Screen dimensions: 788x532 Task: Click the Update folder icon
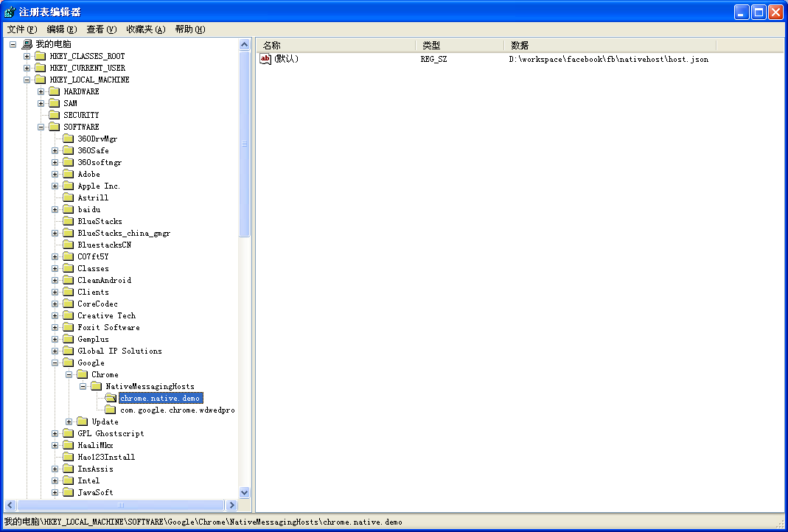[x=83, y=422]
